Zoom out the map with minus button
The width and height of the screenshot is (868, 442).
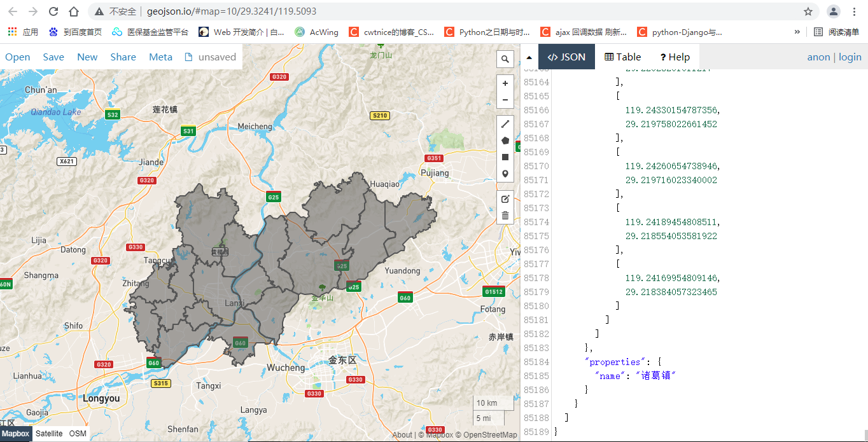click(x=505, y=100)
